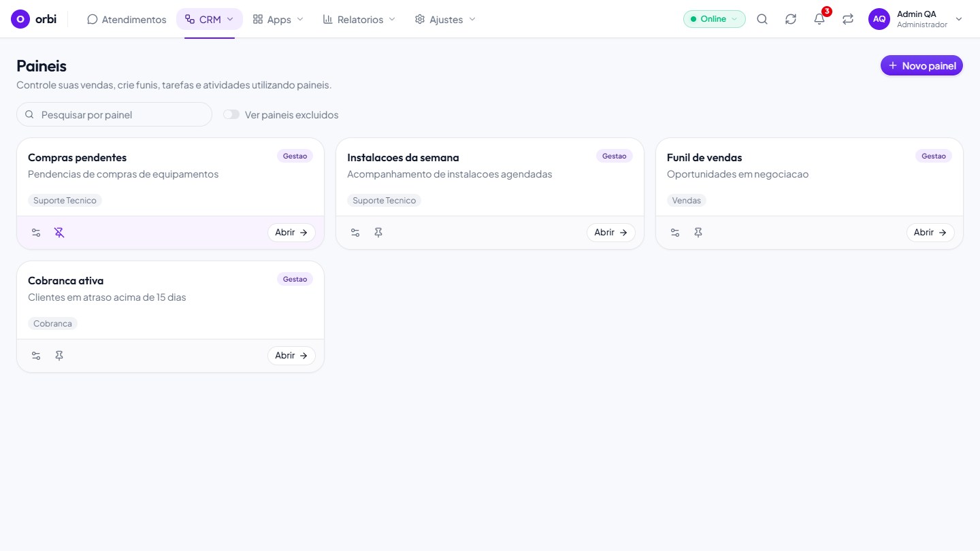Click the Suporte Tecnico tag on Instalacoes card
Screen dimensions: 980x551
[384, 201]
